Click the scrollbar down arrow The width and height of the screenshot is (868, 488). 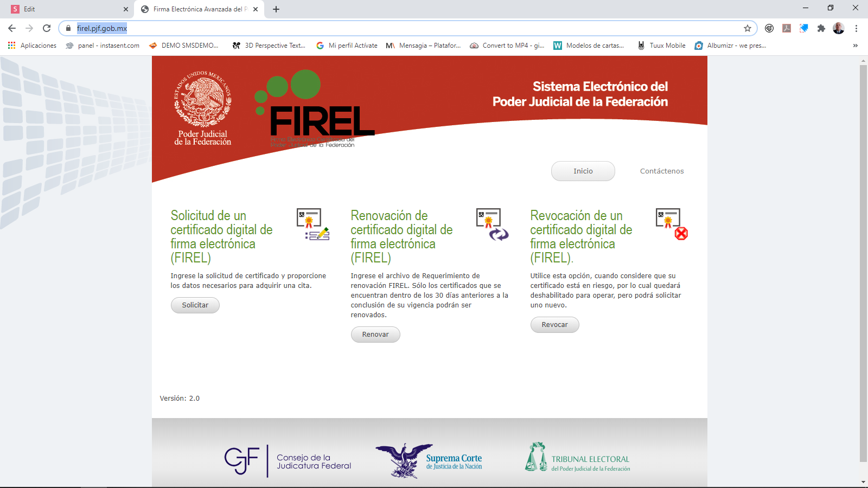coord(863,482)
